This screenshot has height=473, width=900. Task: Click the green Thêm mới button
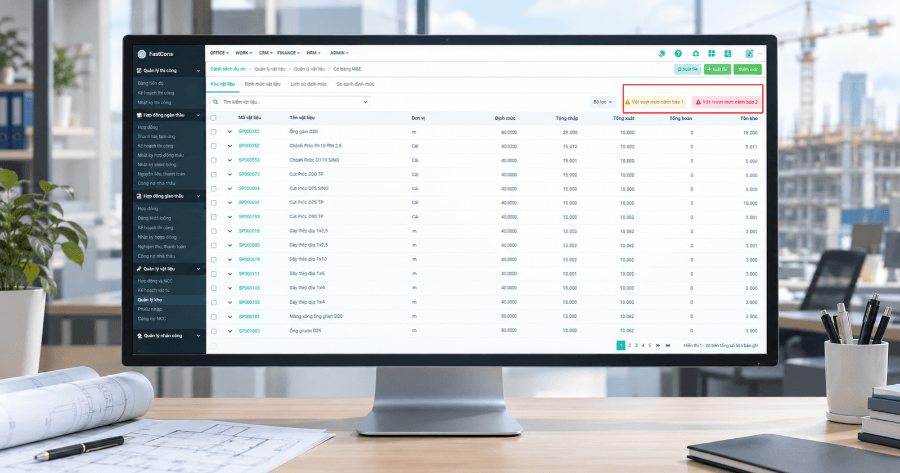coord(747,69)
